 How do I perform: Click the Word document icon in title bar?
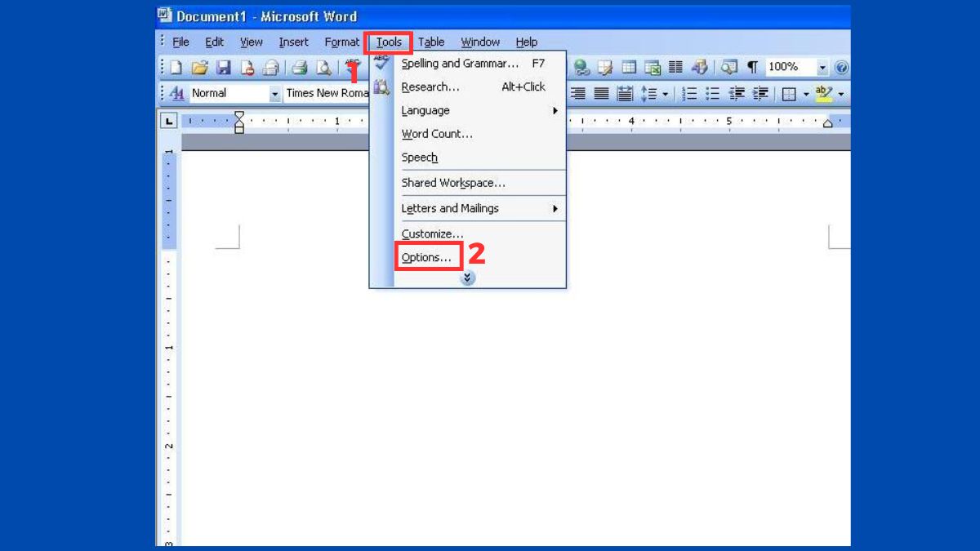pos(164,16)
